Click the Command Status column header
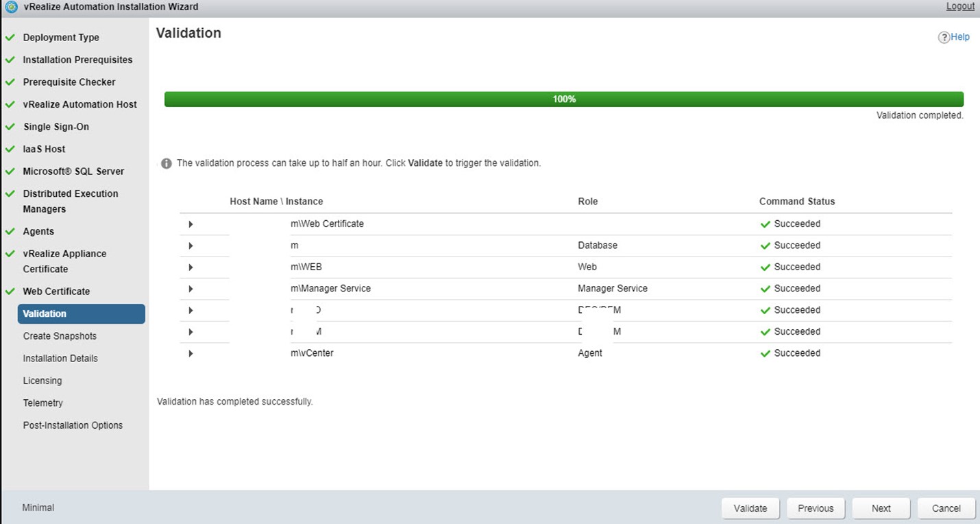980x524 pixels. 797,202
